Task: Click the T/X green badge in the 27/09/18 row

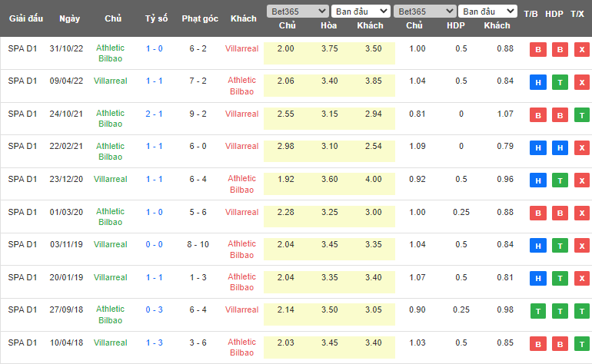Action: pos(582,311)
